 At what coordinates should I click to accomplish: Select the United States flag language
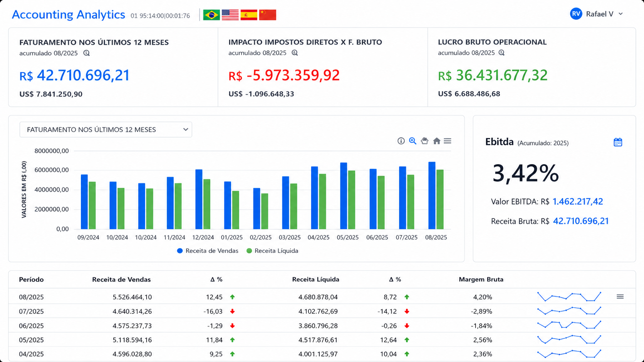coord(230,15)
